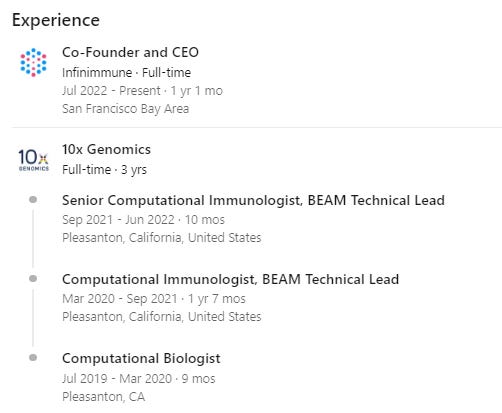Click the Experience section heading
The width and height of the screenshot is (502, 413).
click(x=56, y=20)
